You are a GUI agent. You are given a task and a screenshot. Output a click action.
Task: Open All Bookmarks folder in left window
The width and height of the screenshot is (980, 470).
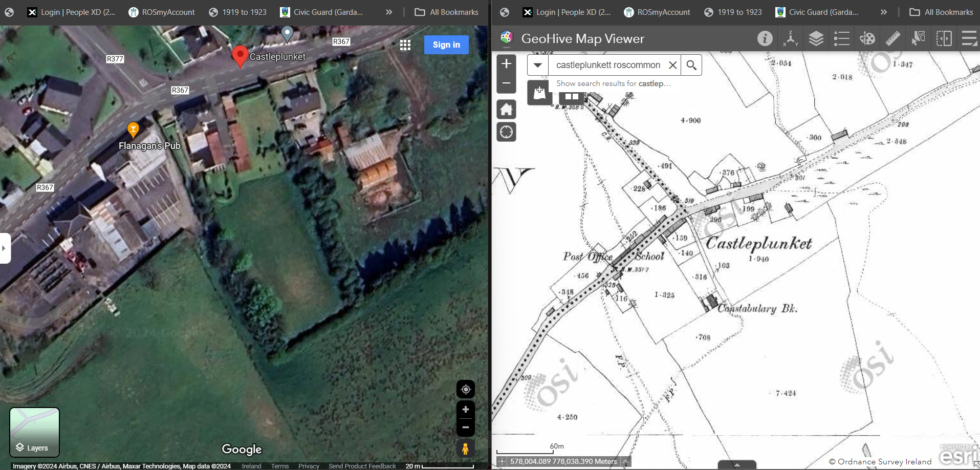click(447, 12)
